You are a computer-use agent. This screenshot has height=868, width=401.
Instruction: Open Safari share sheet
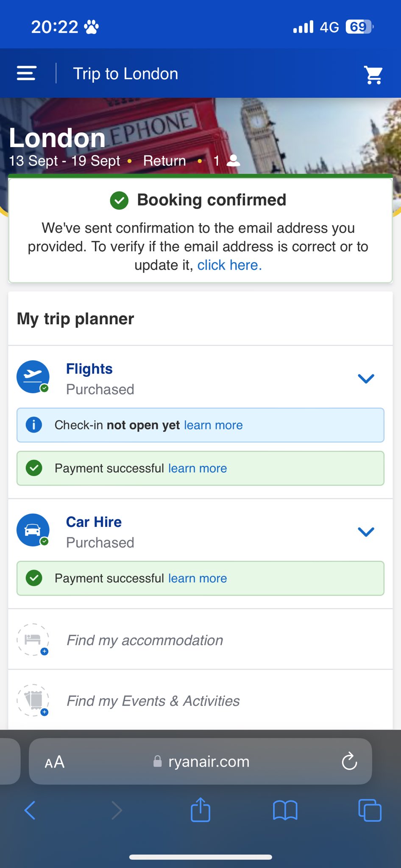click(200, 810)
